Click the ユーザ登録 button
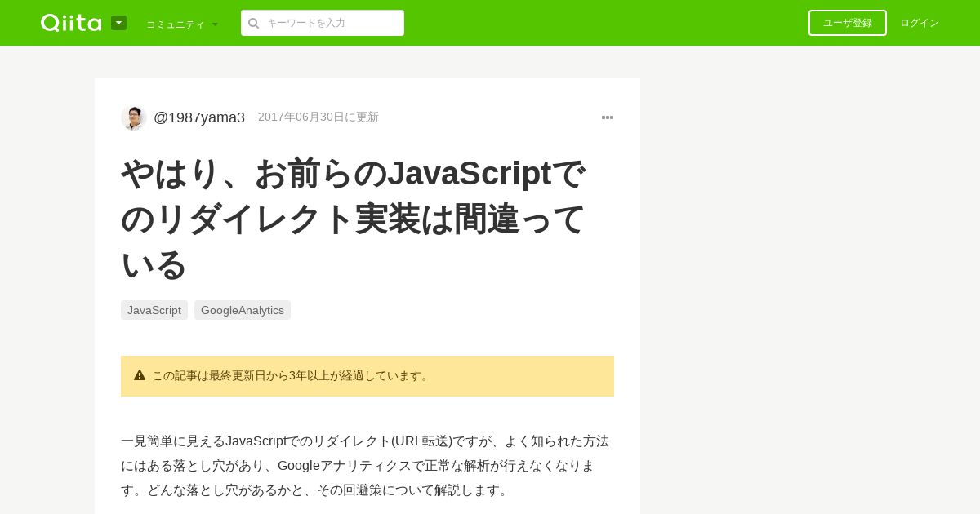980x514 pixels. pyautogui.click(x=848, y=23)
